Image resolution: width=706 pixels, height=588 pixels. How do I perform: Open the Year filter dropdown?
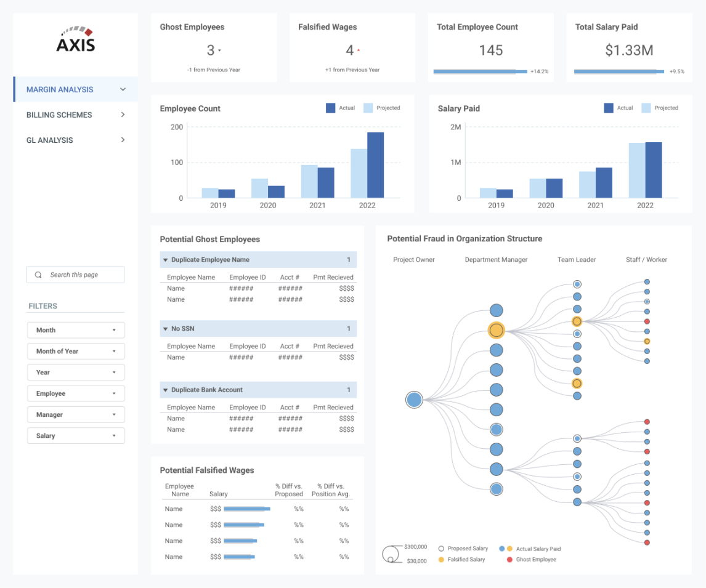pos(76,373)
